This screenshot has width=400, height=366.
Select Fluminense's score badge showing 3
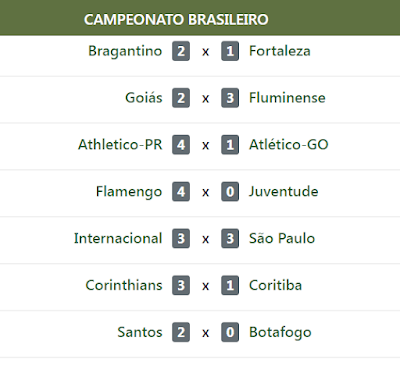point(230,98)
